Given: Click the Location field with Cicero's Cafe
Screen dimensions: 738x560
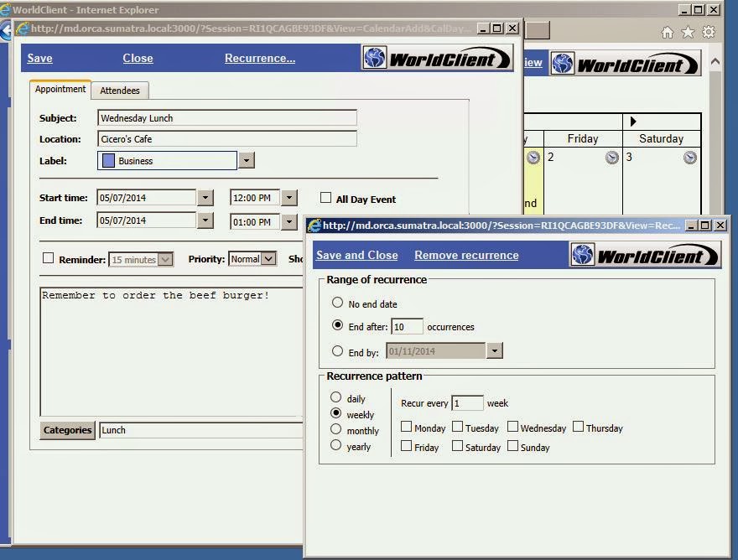Looking at the screenshot, I should 227,139.
